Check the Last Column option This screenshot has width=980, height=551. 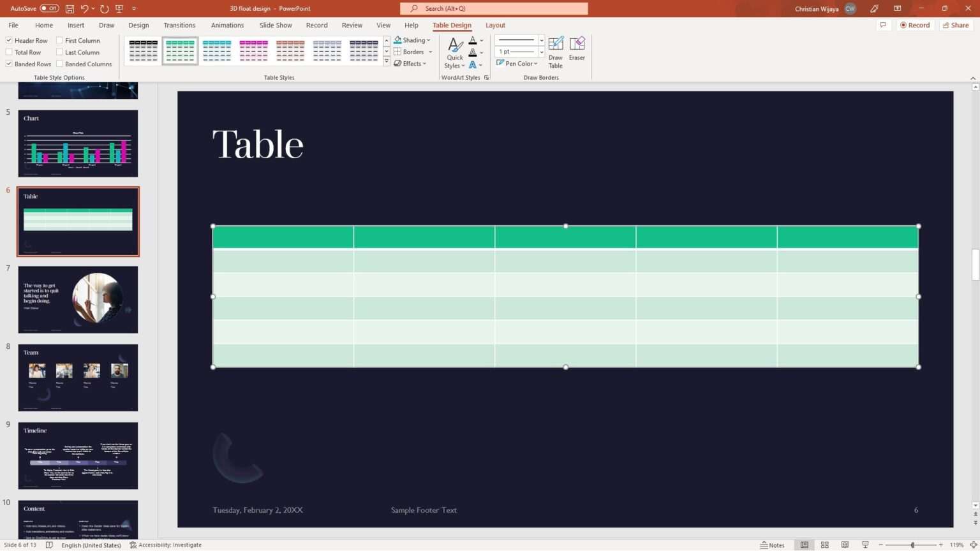(x=59, y=52)
